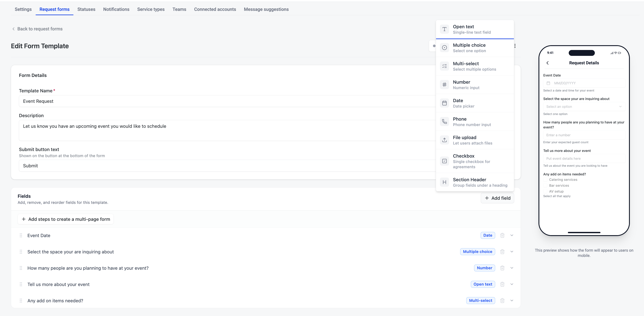644x316 pixels.
Task: Remove the Number field via trash icon
Action: 502,268
